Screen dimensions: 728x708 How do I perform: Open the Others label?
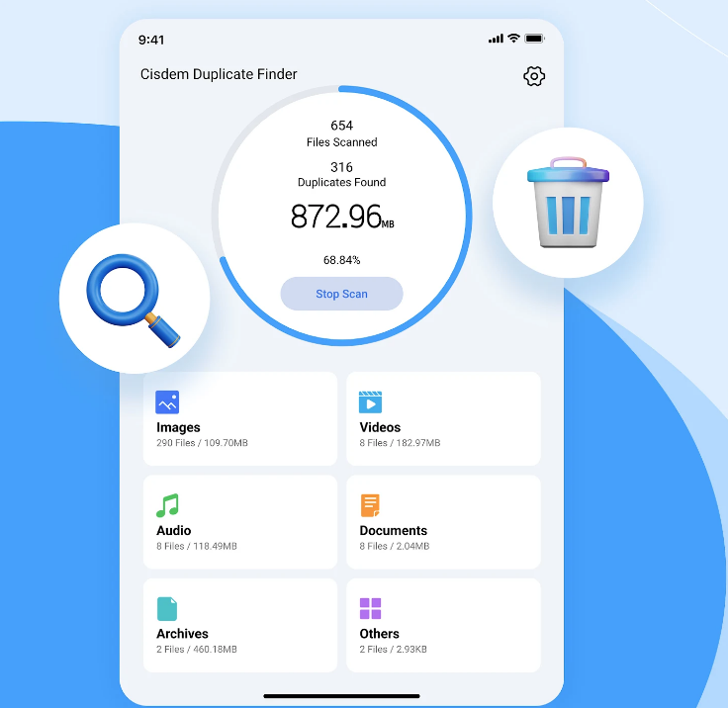tap(379, 634)
